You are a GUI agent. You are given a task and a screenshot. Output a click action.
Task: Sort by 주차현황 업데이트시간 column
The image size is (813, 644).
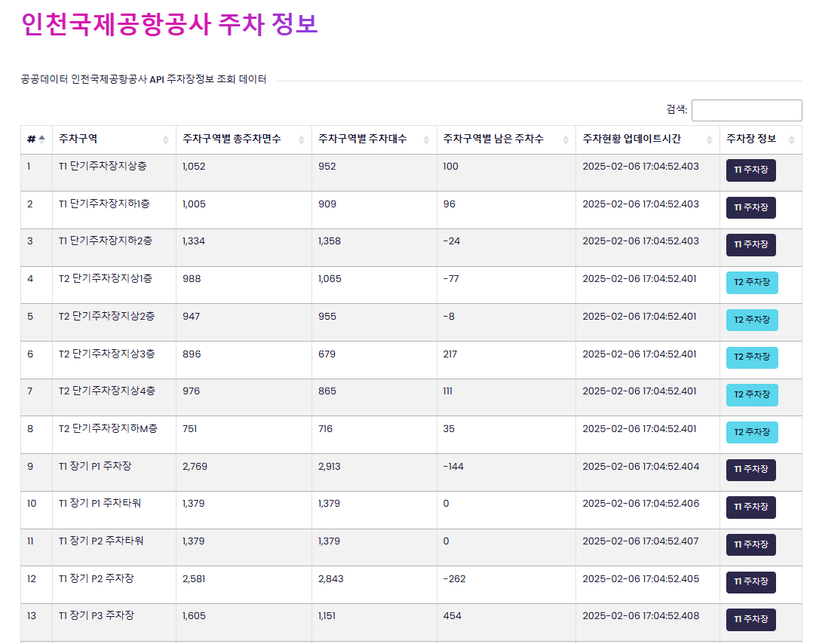[x=648, y=140]
